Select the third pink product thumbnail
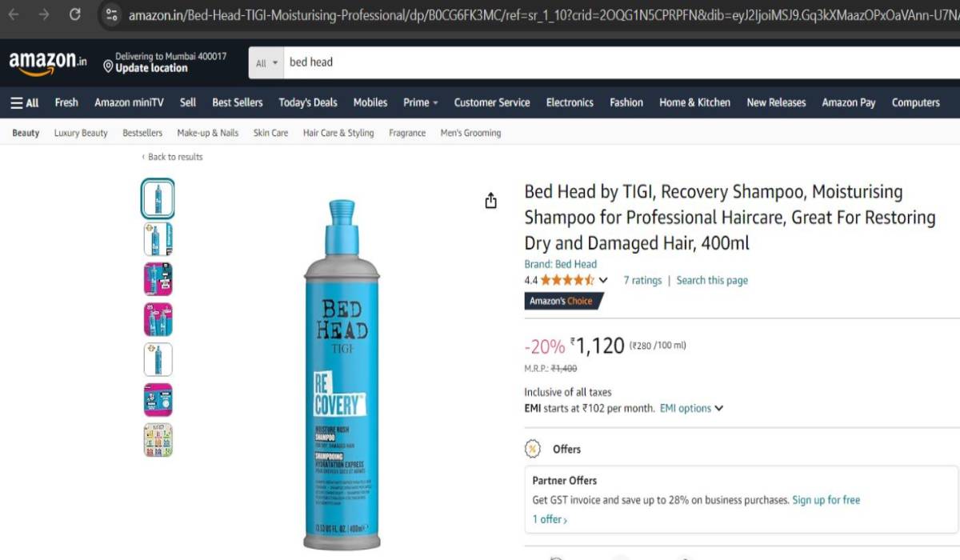The height and width of the screenshot is (560, 960). [x=158, y=279]
